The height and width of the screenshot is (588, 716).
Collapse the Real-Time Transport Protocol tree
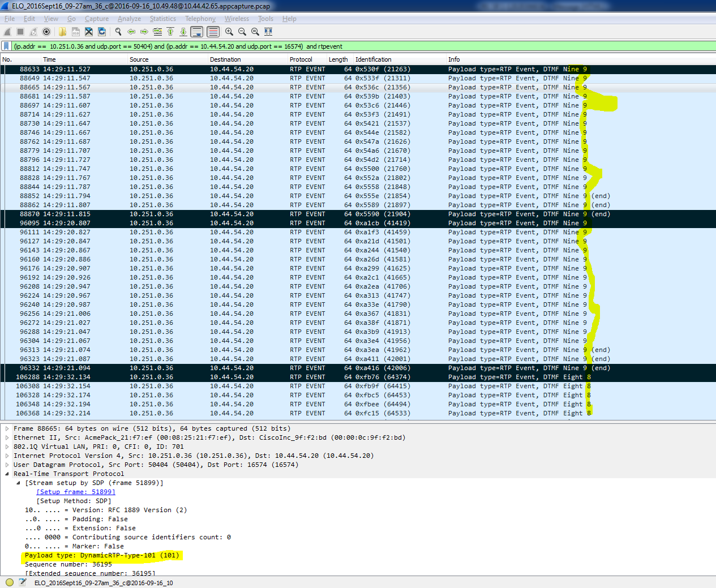coord(7,474)
